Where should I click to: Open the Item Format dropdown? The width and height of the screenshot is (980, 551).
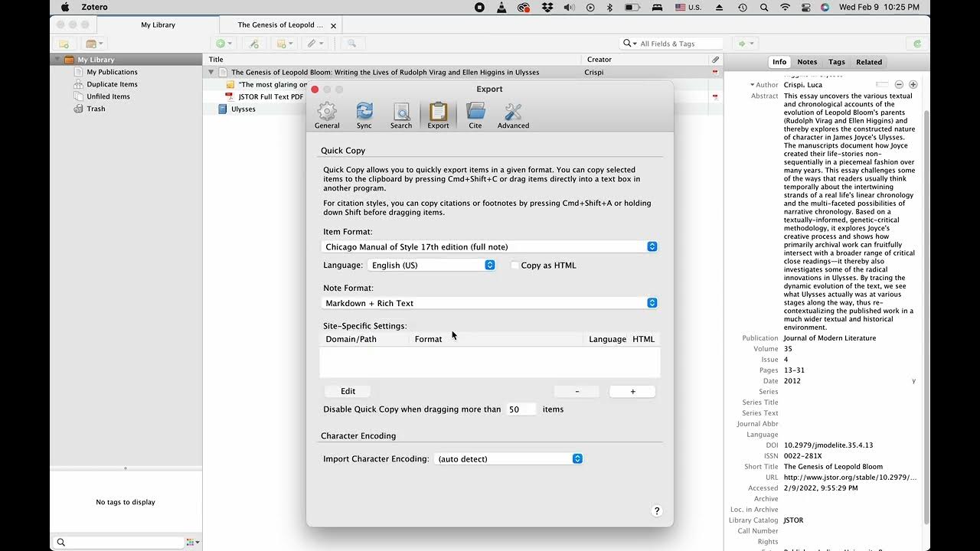pyautogui.click(x=489, y=246)
